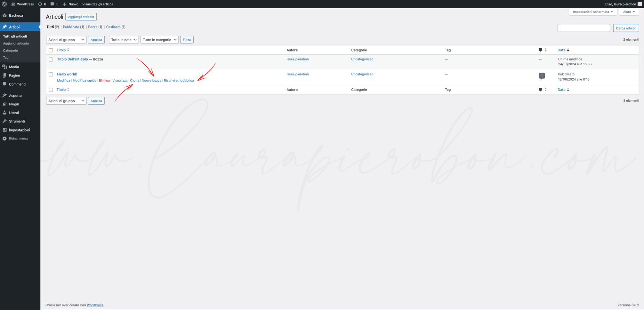The height and width of the screenshot is (310, 644).
Task: Click the WordPress logo in admin bar
Action: click(4, 4)
